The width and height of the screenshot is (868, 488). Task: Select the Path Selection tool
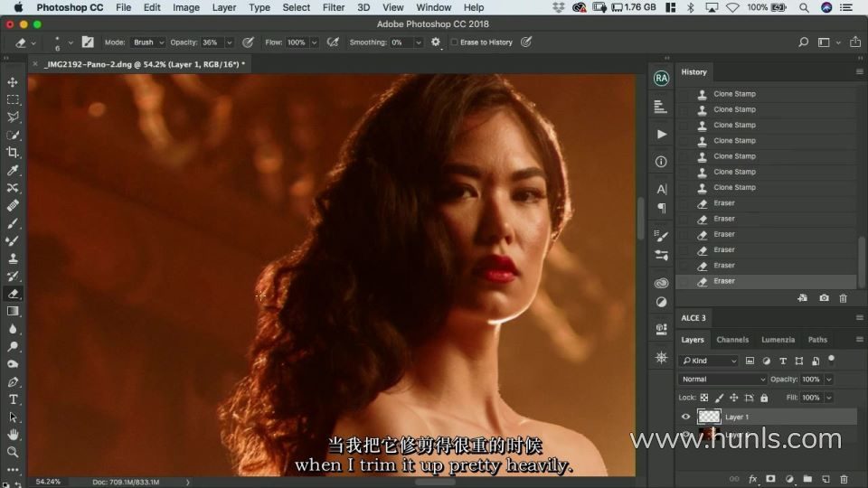tap(13, 418)
